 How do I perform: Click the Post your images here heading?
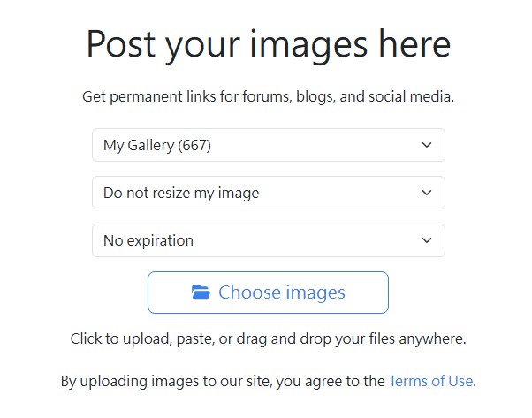pyautogui.click(x=268, y=44)
